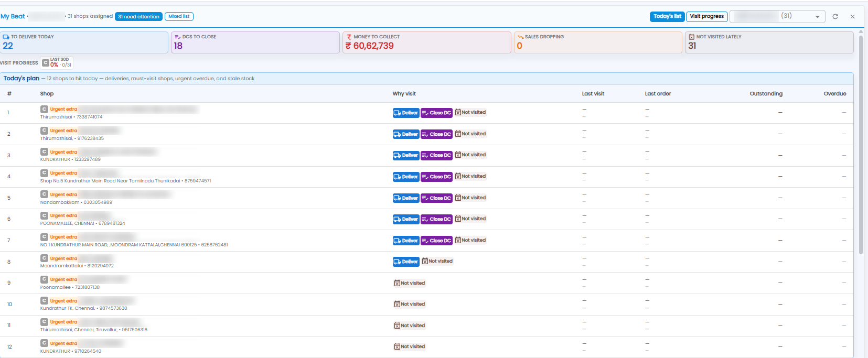Click the Not visited calendar icon in row 10

tap(397, 304)
